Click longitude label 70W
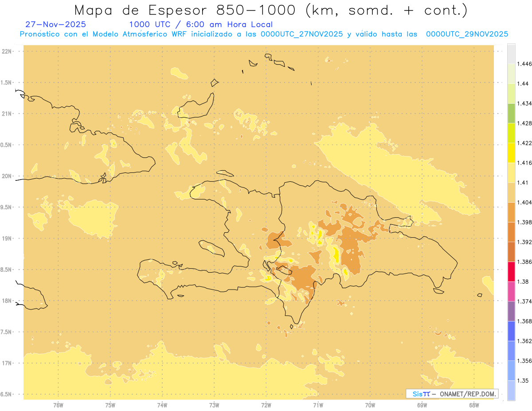 [x=370, y=405]
